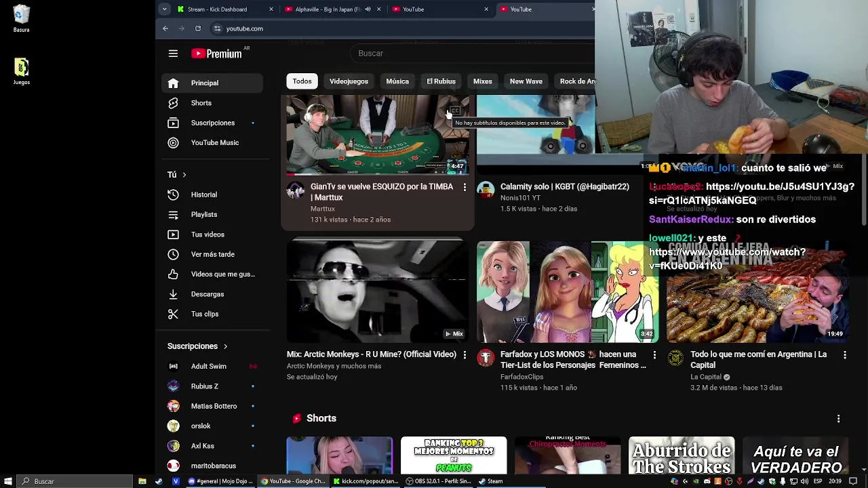Viewport: 868px width, 488px height.
Task: Go back using browser back arrow
Action: pyautogui.click(x=165, y=28)
